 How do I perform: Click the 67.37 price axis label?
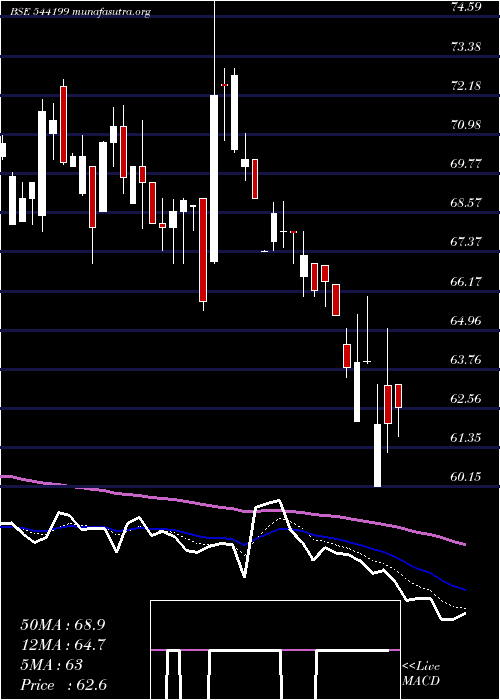click(467, 242)
